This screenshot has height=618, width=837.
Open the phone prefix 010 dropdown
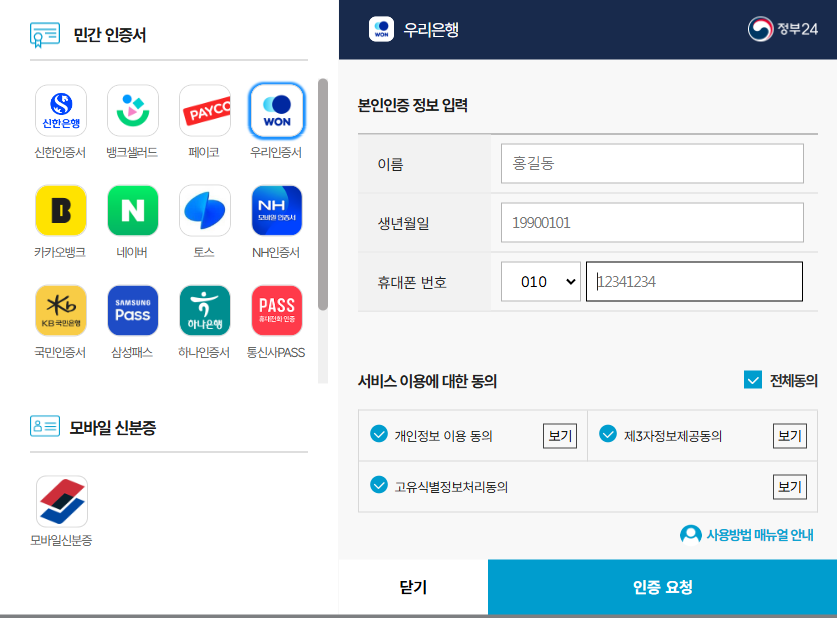click(x=540, y=281)
